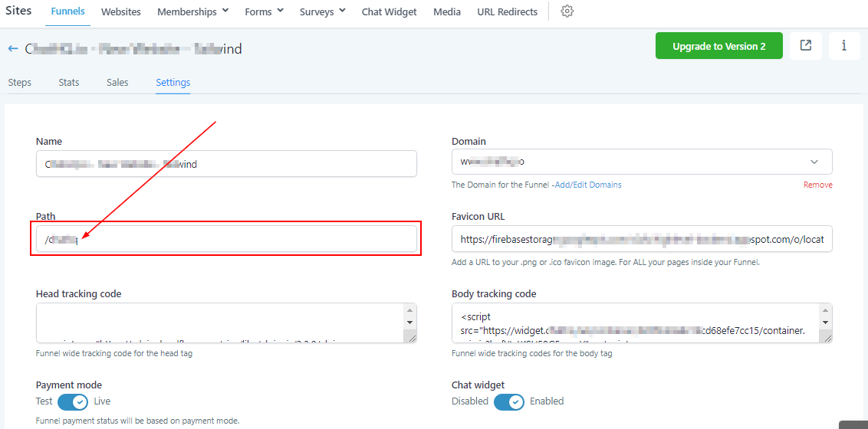Open the Steps tab
Screen dimensions: 868x429
(19, 82)
